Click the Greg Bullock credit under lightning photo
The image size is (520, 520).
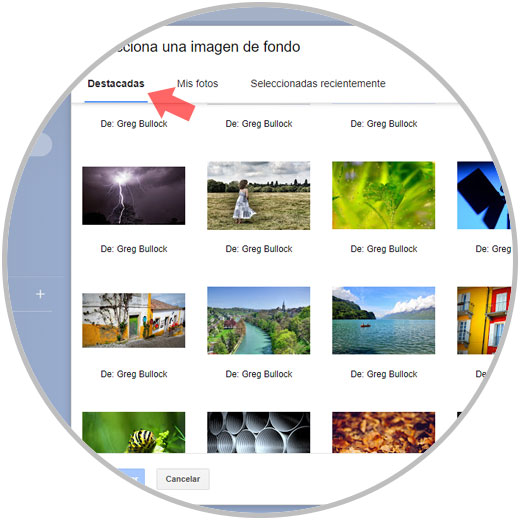pos(134,249)
